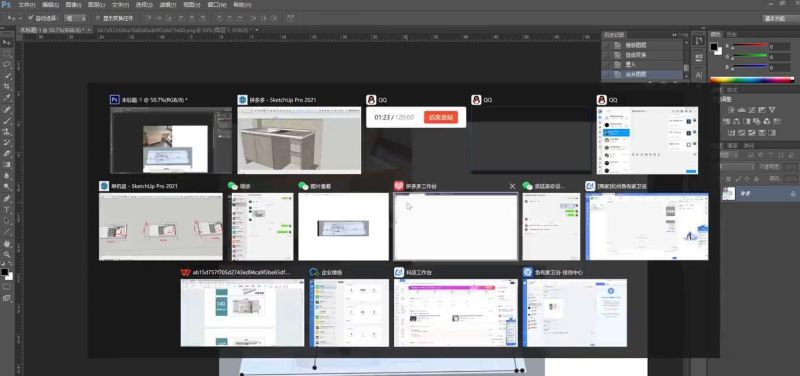The height and width of the screenshot is (376, 800).
Task: Switch to the 未标题-1 document tab
Action: [x=52, y=30]
